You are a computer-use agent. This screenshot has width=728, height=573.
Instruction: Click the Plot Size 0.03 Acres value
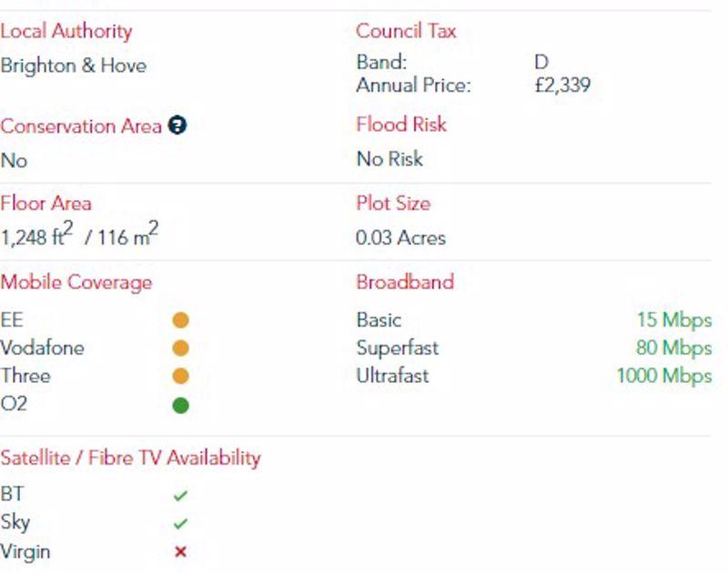pyautogui.click(x=400, y=237)
